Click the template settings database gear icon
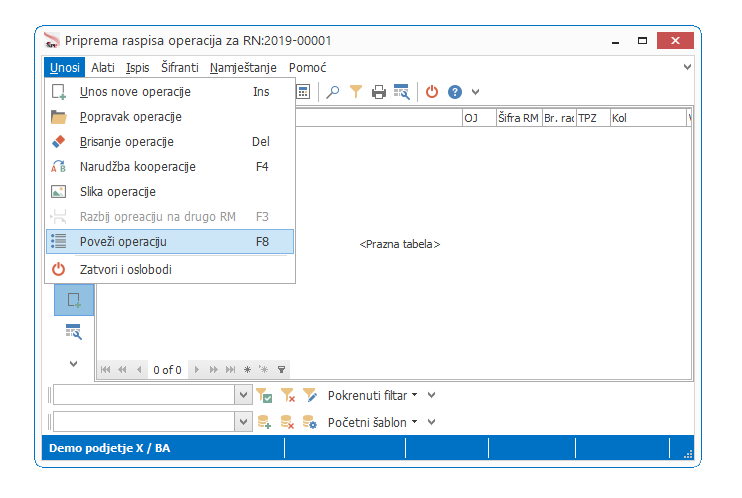The image size is (742, 498). click(310, 422)
